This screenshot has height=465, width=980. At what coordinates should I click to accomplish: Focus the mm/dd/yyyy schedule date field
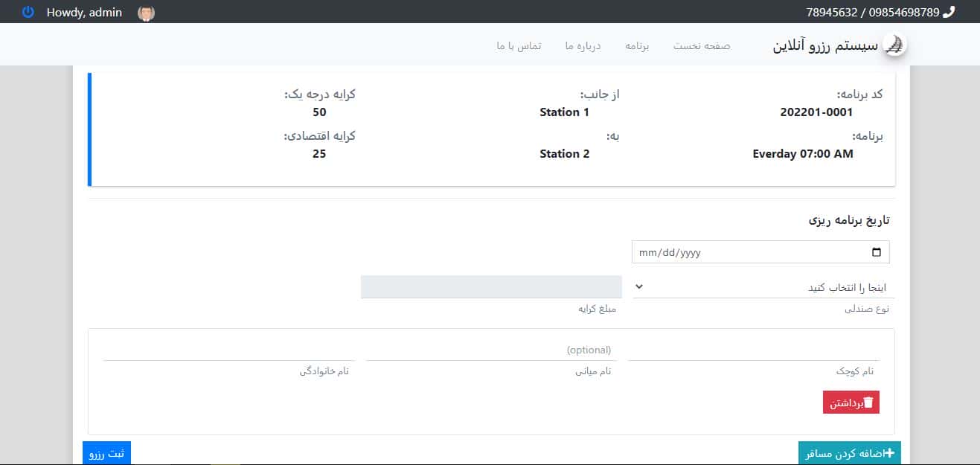pyautogui.click(x=760, y=252)
